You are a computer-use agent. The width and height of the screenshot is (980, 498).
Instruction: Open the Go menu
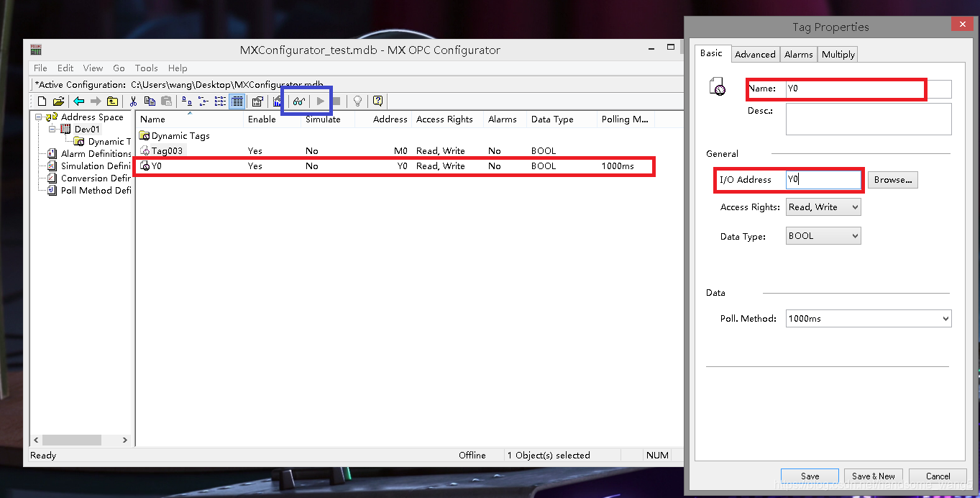click(119, 68)
